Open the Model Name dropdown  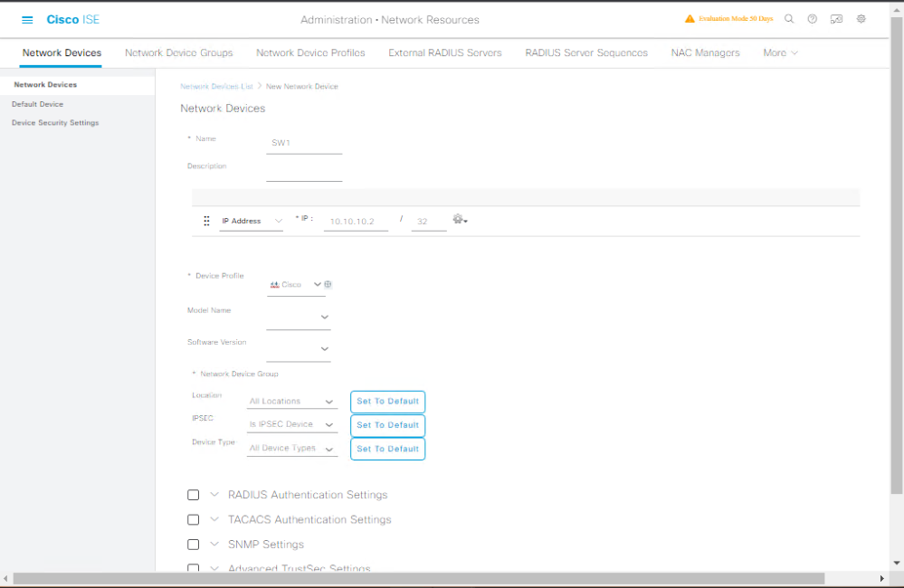(298, 317)
